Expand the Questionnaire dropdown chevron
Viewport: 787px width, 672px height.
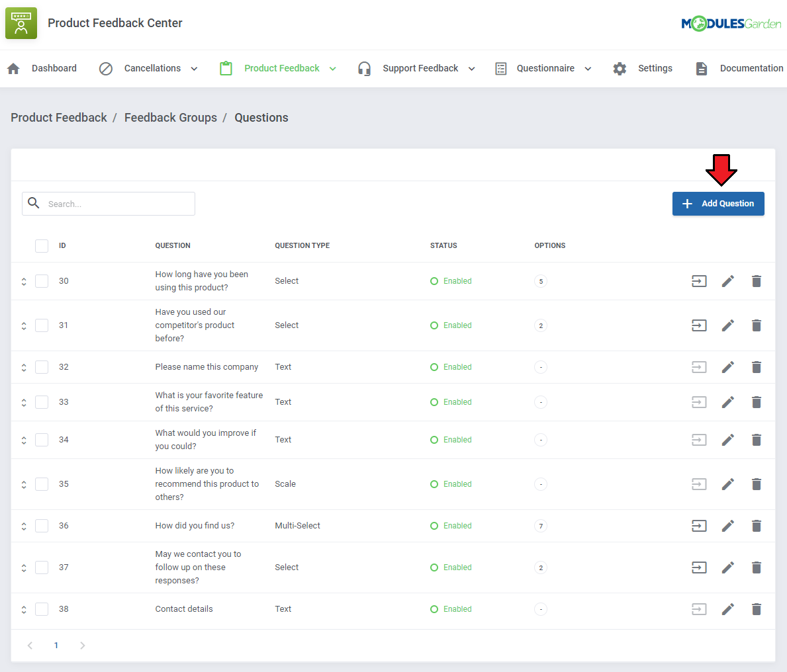click(588, 69)
